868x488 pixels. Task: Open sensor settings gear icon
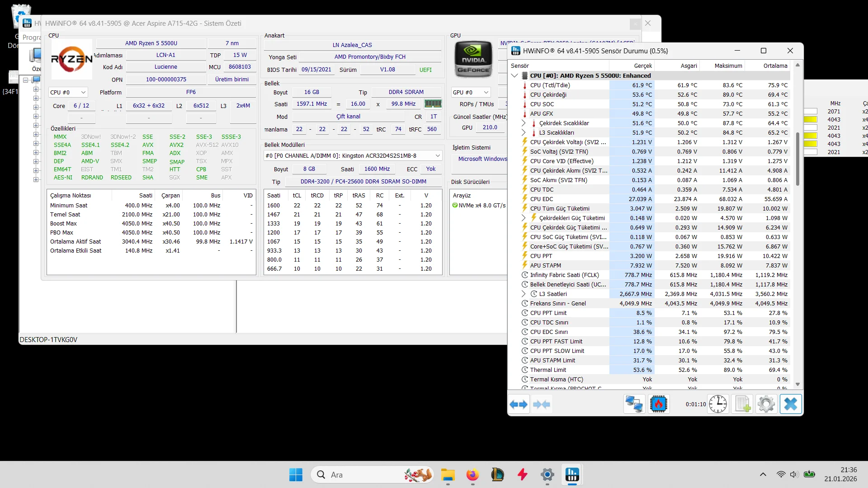[x=766, y=404]
